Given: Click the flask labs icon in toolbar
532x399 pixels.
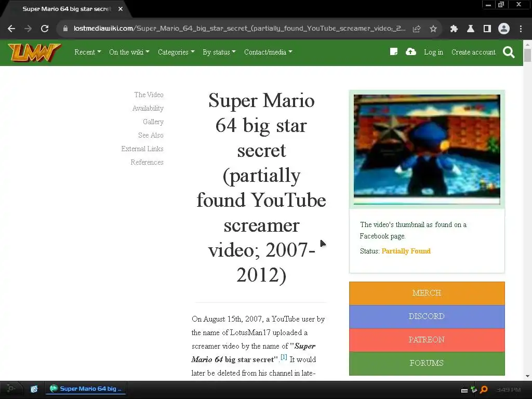Looking at the screenshot, I should point(471,29).
